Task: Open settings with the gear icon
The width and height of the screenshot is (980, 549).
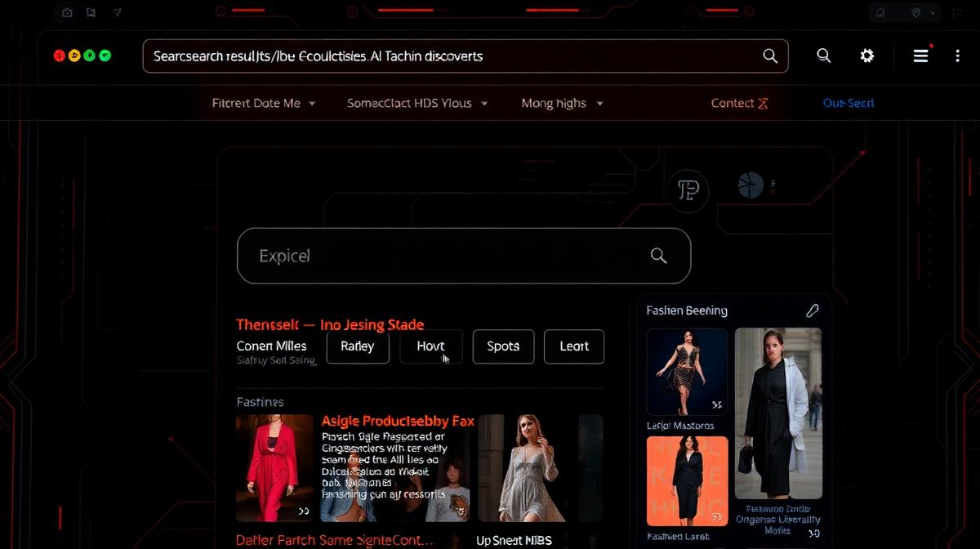Action: [866, 56]
